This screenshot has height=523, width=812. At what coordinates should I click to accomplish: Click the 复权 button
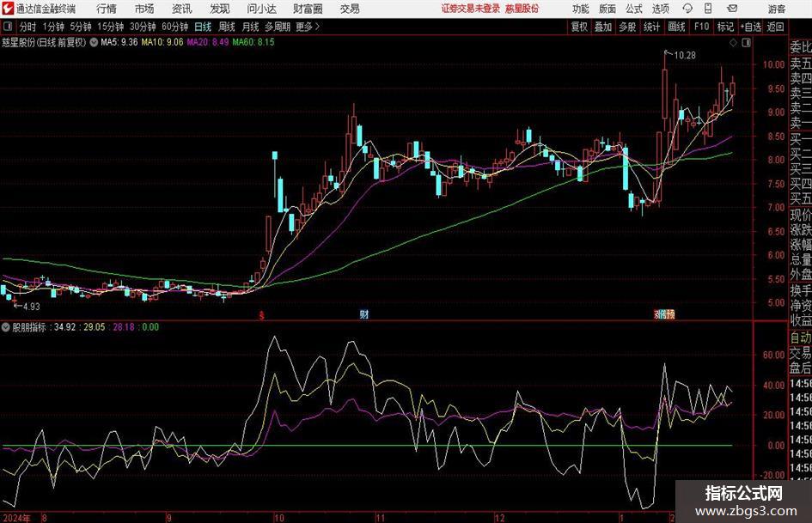(579, 27)
